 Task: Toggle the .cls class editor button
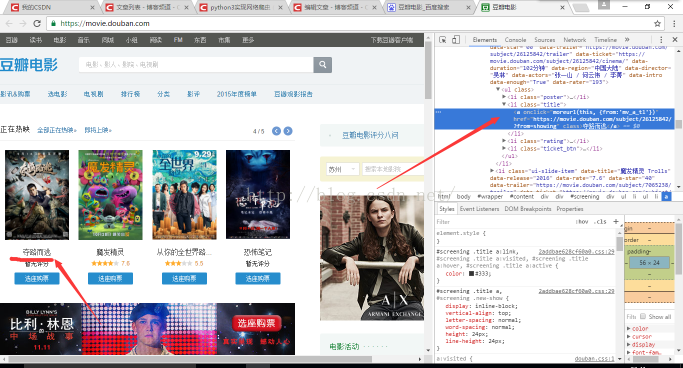600,222
